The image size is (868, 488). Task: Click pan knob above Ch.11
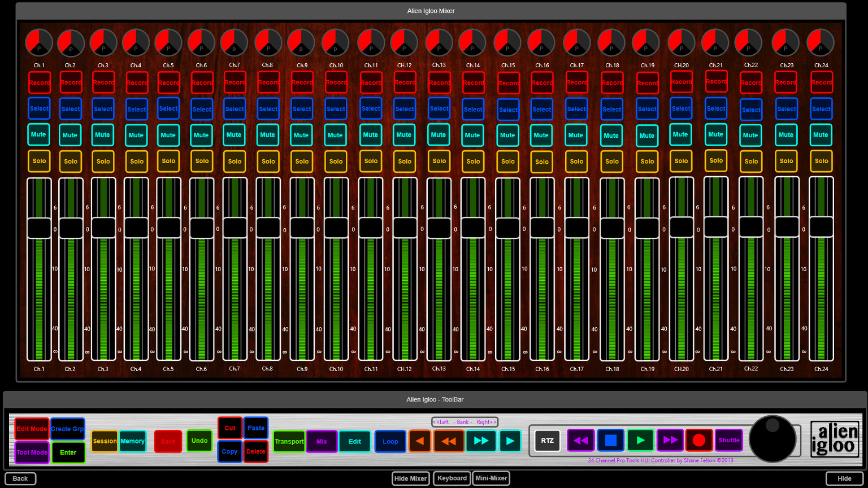click(x=371, y=43)
